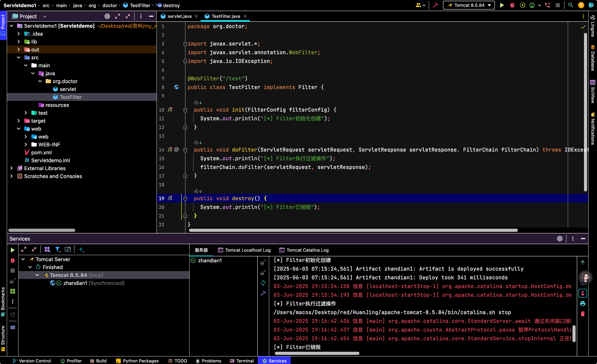
Task: Collapse the Tomcat Server node
Action: pos(23,259)
